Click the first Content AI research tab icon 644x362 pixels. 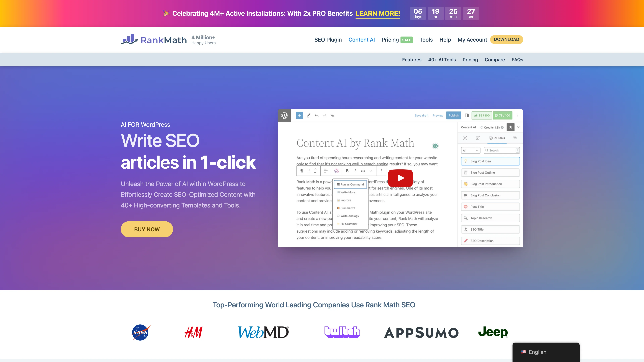click(465, 138)
